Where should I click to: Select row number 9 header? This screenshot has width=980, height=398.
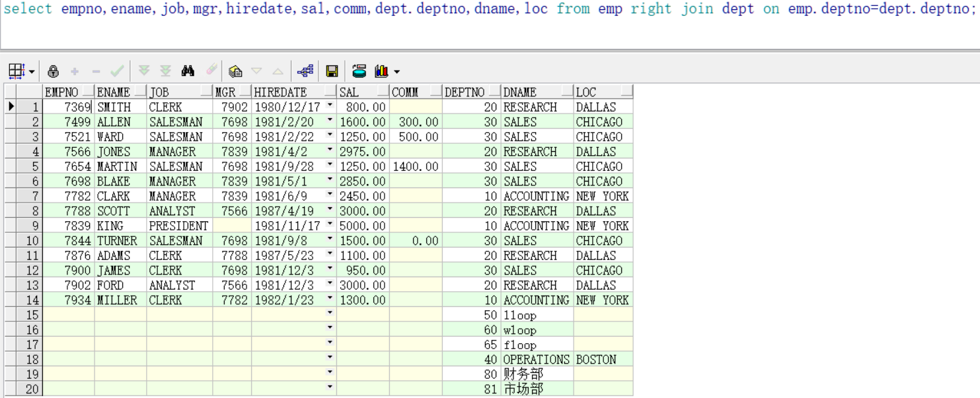click(29, 226)
